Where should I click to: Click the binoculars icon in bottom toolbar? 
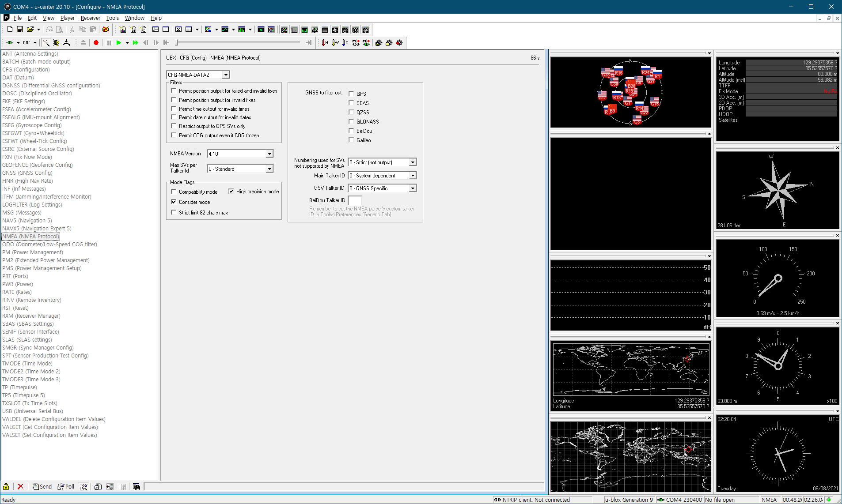click(137, 486)
